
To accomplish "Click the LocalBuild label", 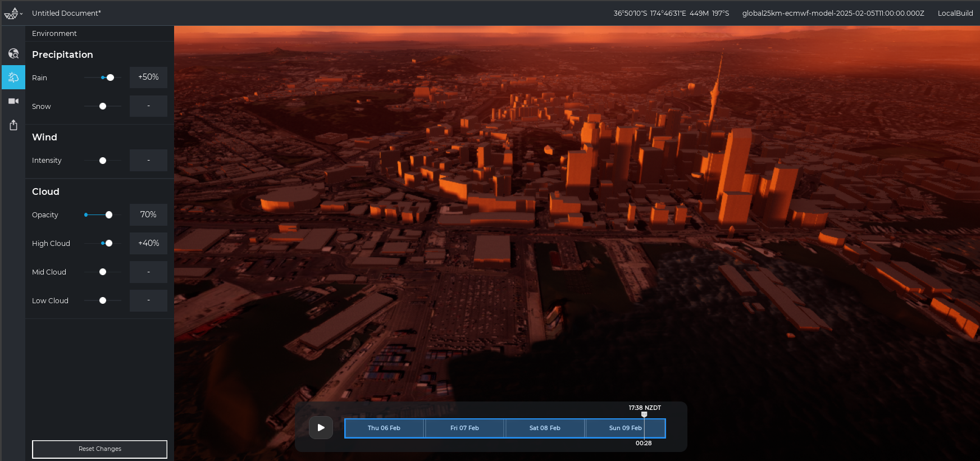I will point(955,13).
